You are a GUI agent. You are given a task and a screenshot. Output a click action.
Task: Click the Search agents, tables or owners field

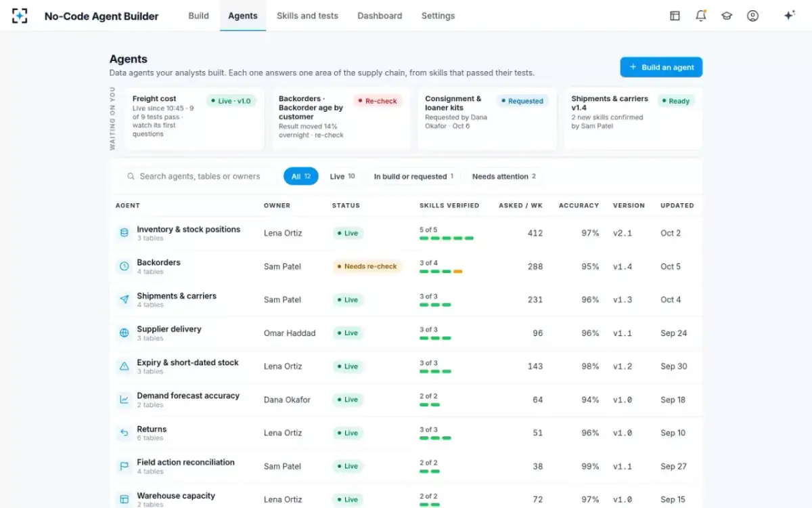[x=199, y=176]
